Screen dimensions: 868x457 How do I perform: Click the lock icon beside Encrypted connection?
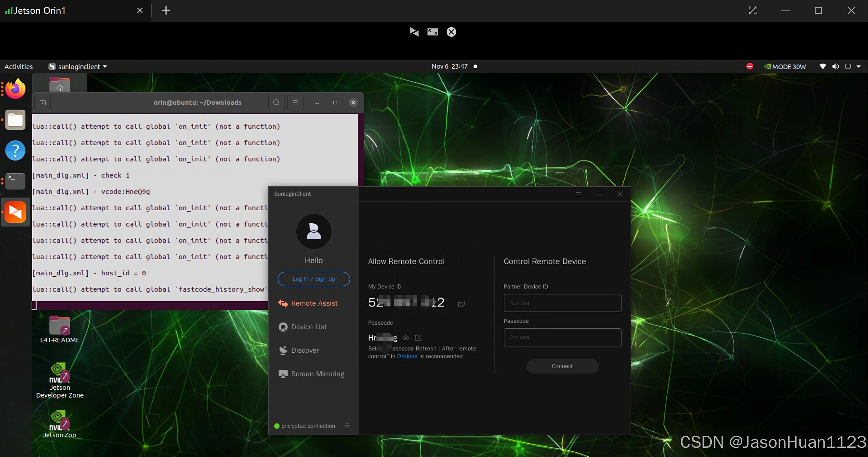[347, 426]
